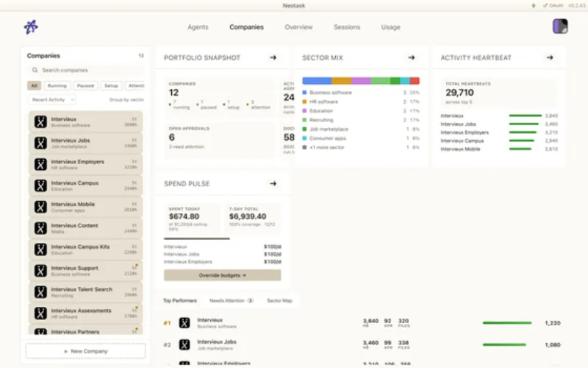The width and height of the screenshot is (588, 368).
Task: Open the user avatar in top right
Action: pyautogui.click(x=560, y=26)
